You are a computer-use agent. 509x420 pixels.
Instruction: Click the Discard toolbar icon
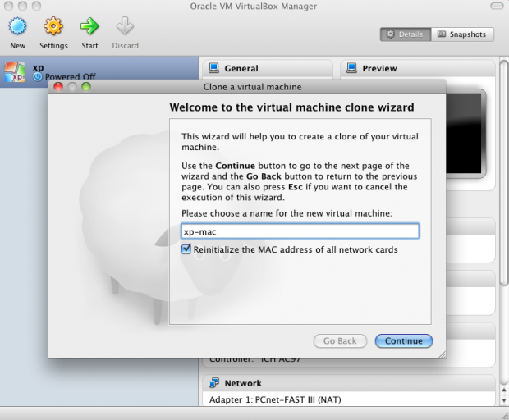[125, 26]
